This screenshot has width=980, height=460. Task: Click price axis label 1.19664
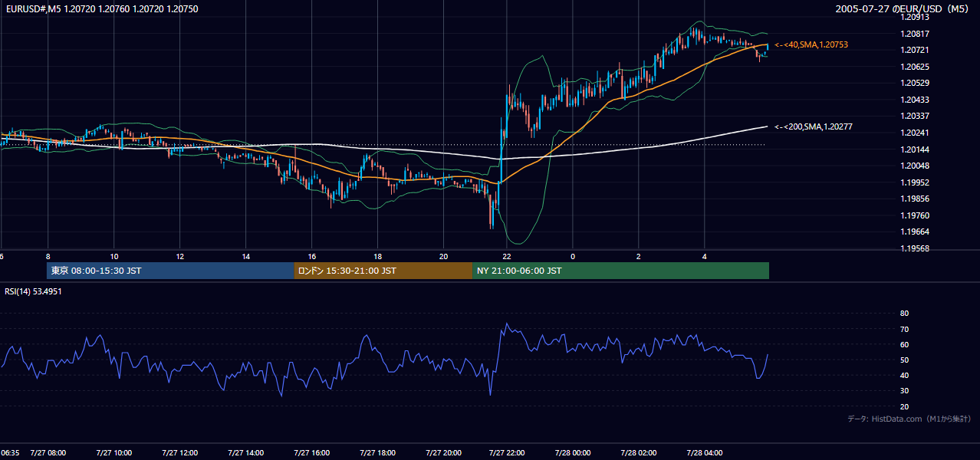(915, 232)
